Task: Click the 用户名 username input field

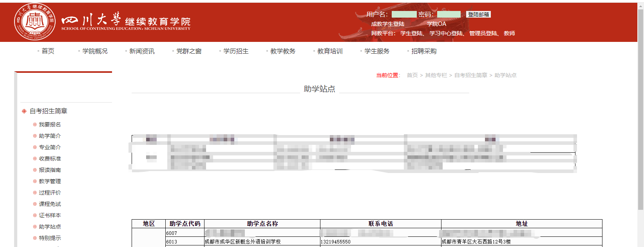Action: point(404,14)
